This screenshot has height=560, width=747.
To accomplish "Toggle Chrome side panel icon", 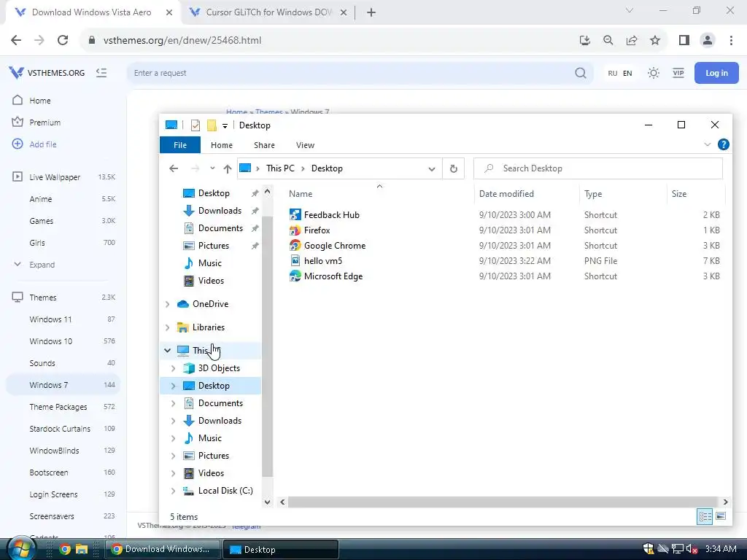I will click(x=684, y=41).
